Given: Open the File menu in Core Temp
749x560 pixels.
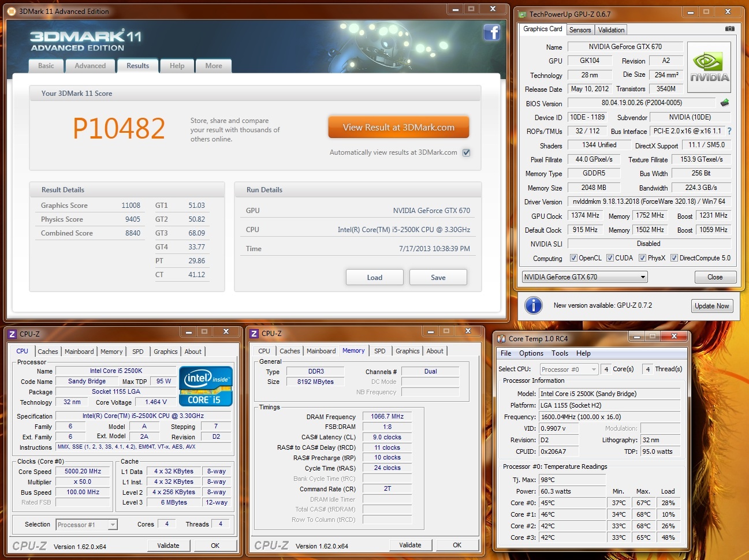Looking at the screenshot, I should (x=506, y=353).
